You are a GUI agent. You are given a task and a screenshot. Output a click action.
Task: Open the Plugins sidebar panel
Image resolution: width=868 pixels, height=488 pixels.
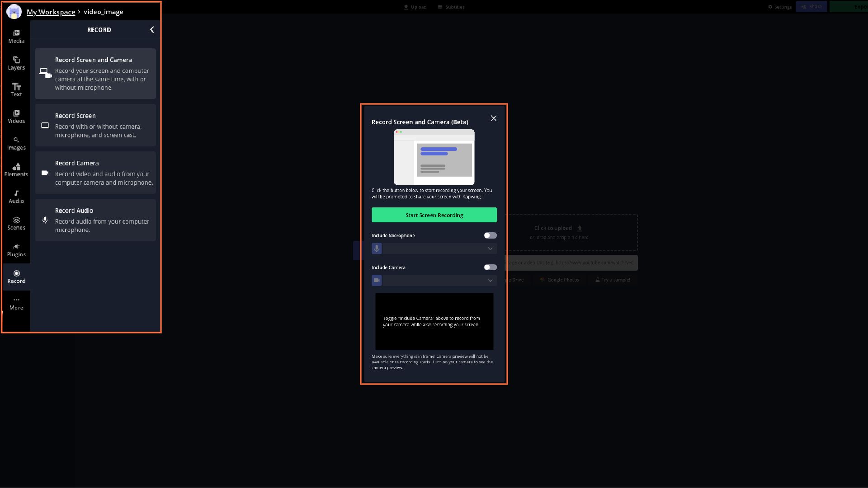(x=16, y=249)
